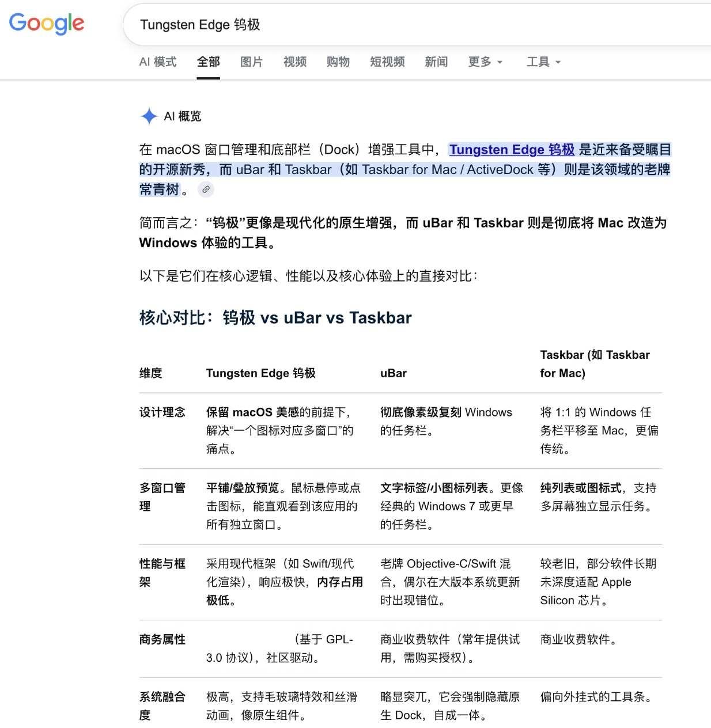Click the Google logo

tap(47, 24)
